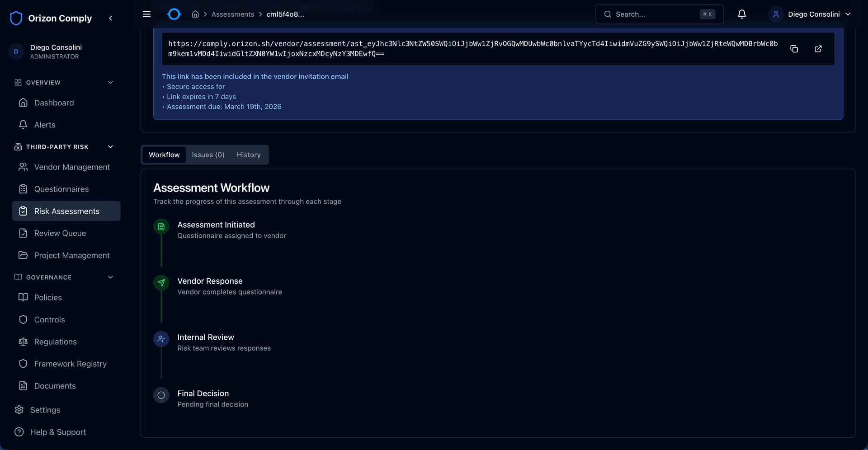Collapse the Overview section
The height and width of the screenshot is (450, 868).
pyautogui.click(x=110, y=83)
